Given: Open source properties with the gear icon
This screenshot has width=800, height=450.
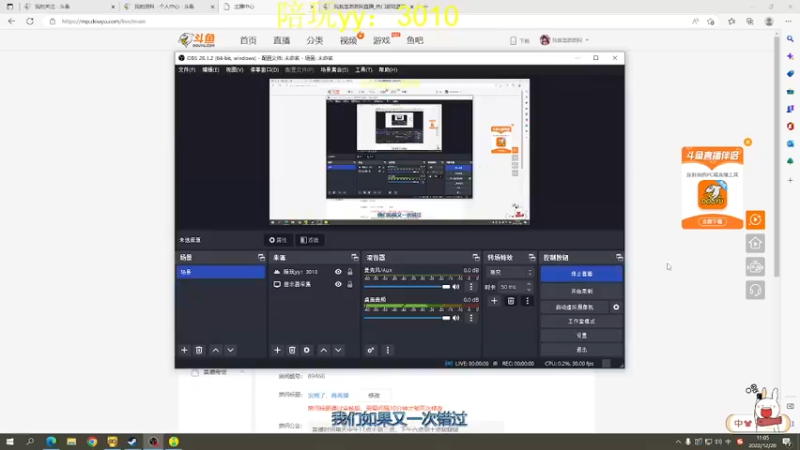Looking at the screenshot, I should pyautogui.click(x=307, y=351).
